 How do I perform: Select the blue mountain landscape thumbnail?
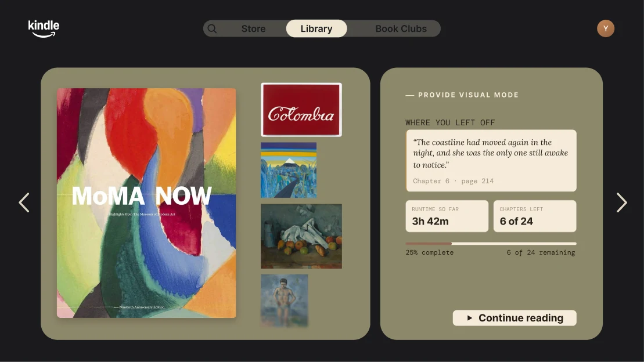coord(289,170)
